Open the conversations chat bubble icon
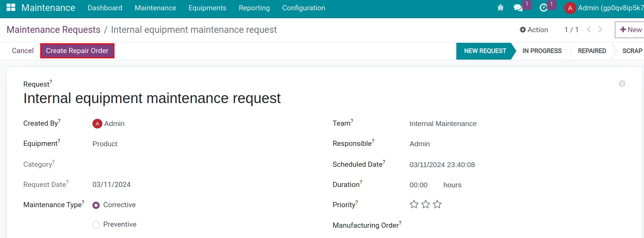 [518, 8]
